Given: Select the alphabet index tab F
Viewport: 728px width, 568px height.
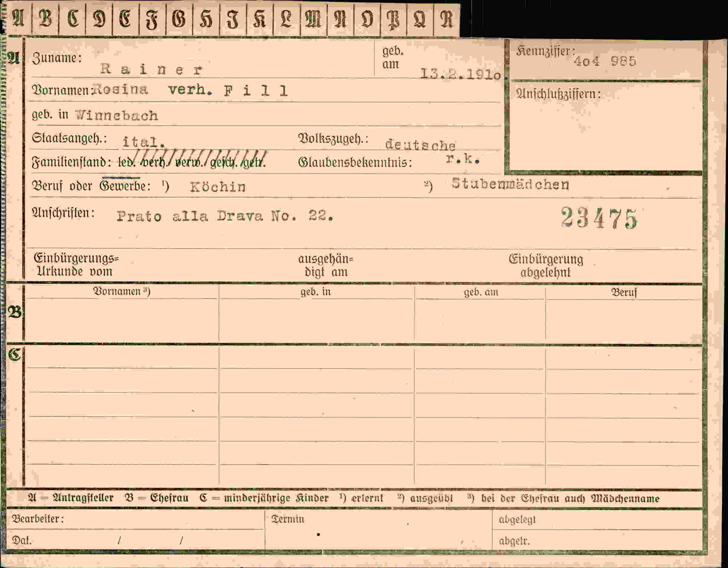Looking at the screenshot, I should pos(152,19).
